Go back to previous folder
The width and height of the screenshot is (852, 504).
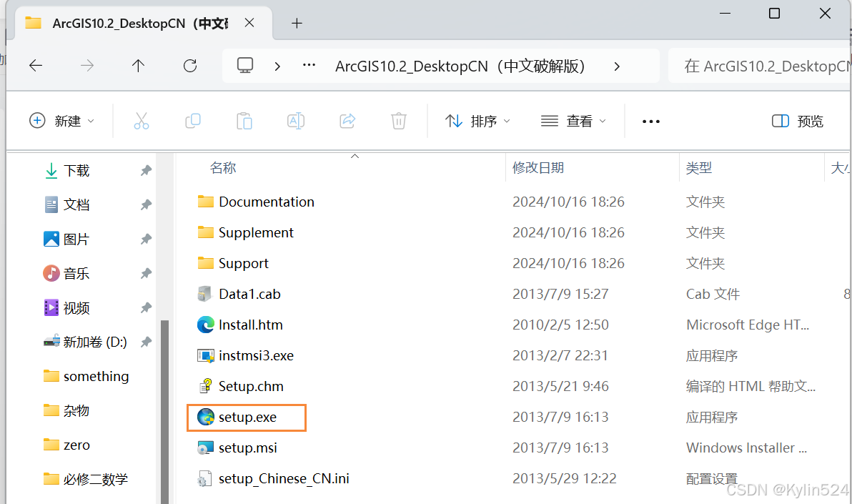click(x=36, y=66)
